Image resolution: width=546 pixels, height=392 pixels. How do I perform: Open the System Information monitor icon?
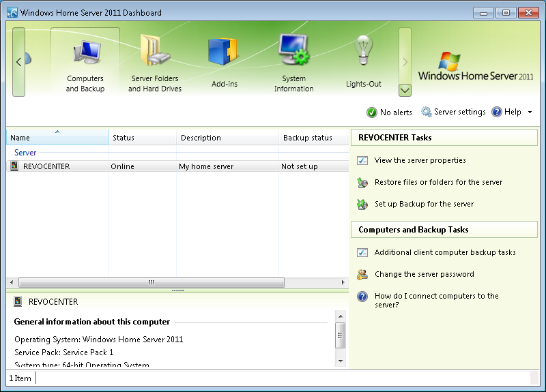293,49
